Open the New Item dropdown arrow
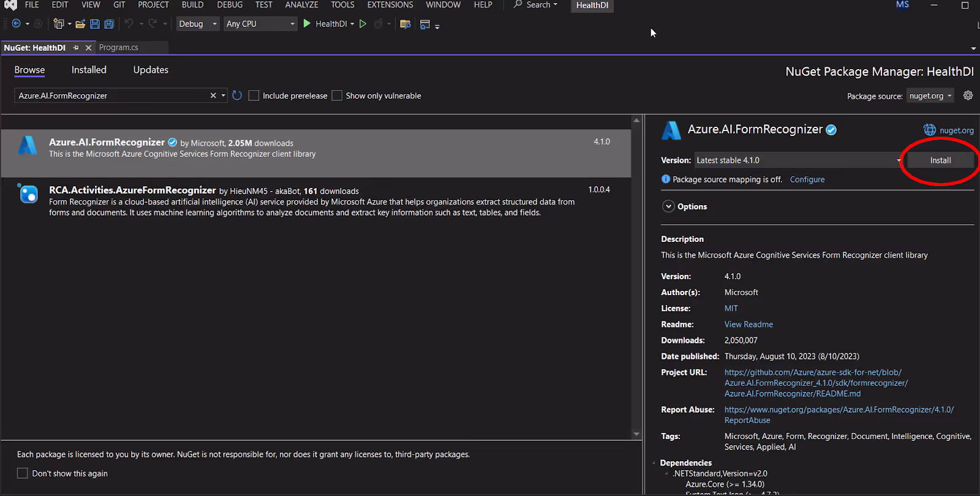The width and height of the screenshot is (980, 496). 69,24
